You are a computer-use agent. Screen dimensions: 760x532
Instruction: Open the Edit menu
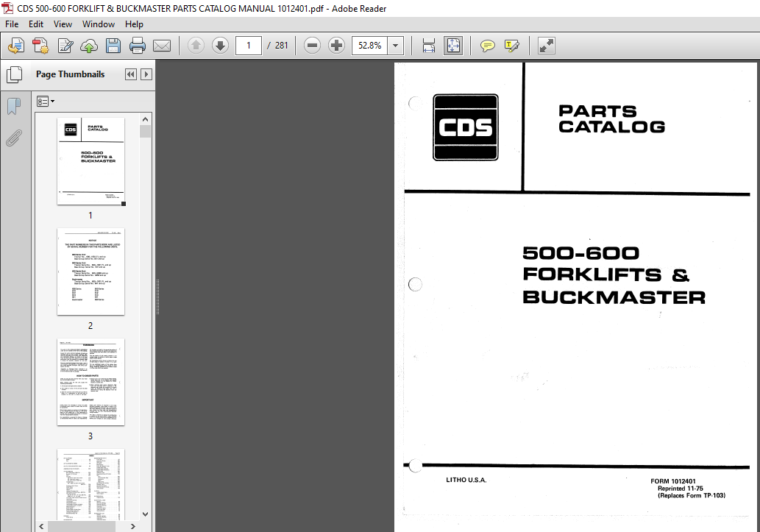click(36, 24)
